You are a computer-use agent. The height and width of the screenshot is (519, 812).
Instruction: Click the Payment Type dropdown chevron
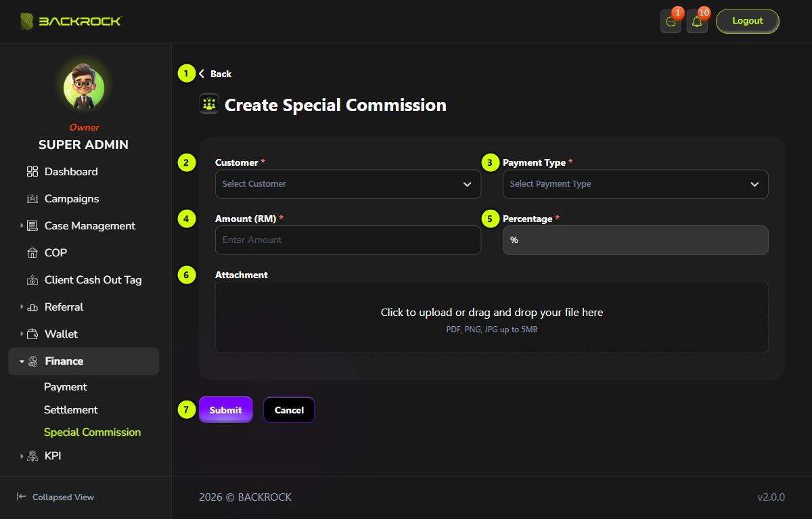(x=754, y=184)
